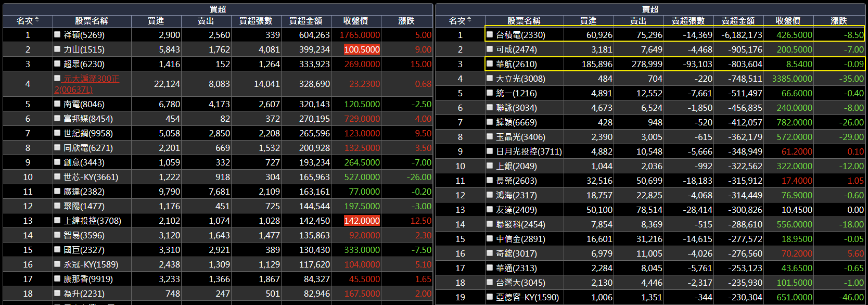This screenshot has height=305, width=868.
Task: Select the 聯發科(2454) stock name
Action: tap(520, 224)
